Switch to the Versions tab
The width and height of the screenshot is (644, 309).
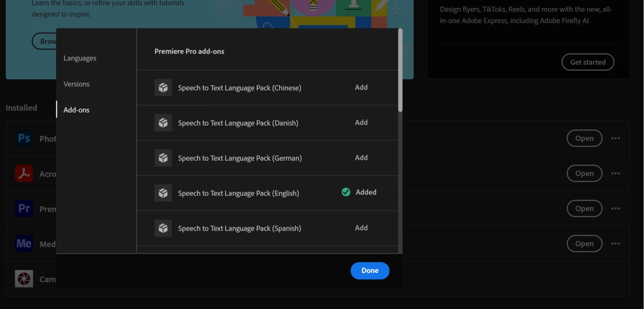click(76, 84)
